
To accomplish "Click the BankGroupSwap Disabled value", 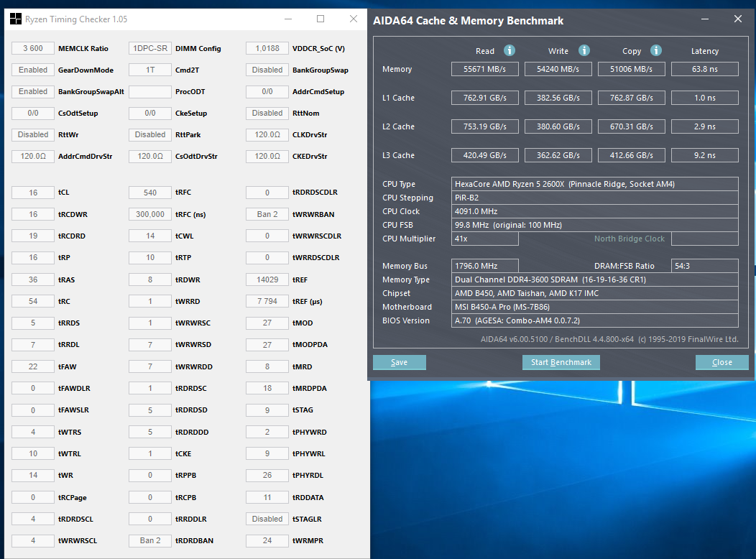I will [267, 70].
